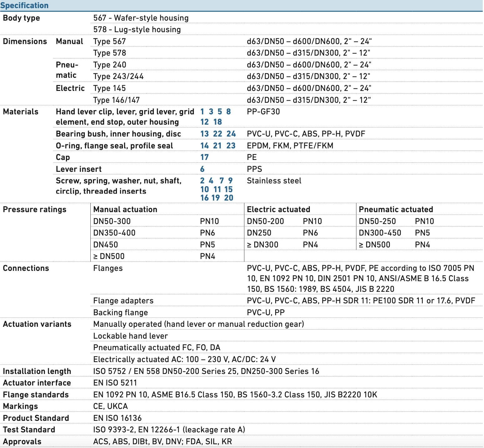
Task: Click 'Pressure ratings' row label
Action: (34, 209)
